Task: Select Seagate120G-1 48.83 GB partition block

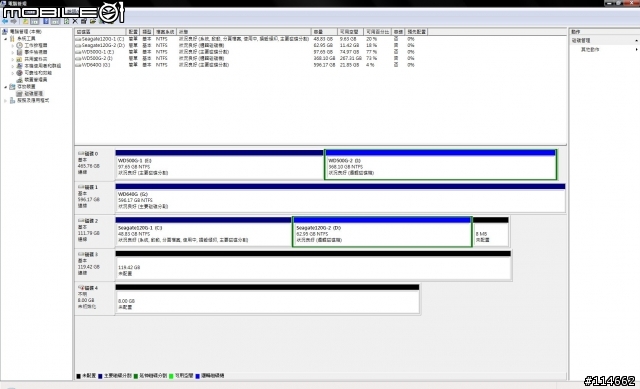Action: [203, 231]
